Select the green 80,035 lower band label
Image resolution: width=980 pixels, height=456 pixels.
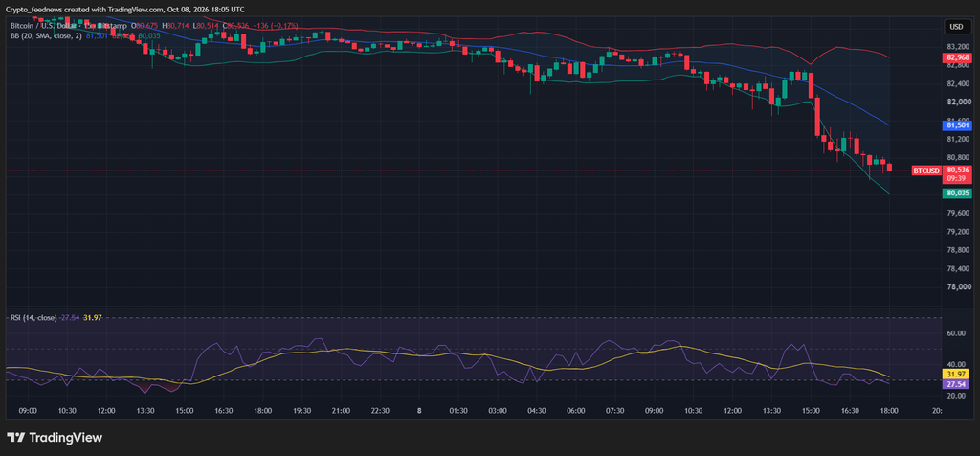pos(958,194)
